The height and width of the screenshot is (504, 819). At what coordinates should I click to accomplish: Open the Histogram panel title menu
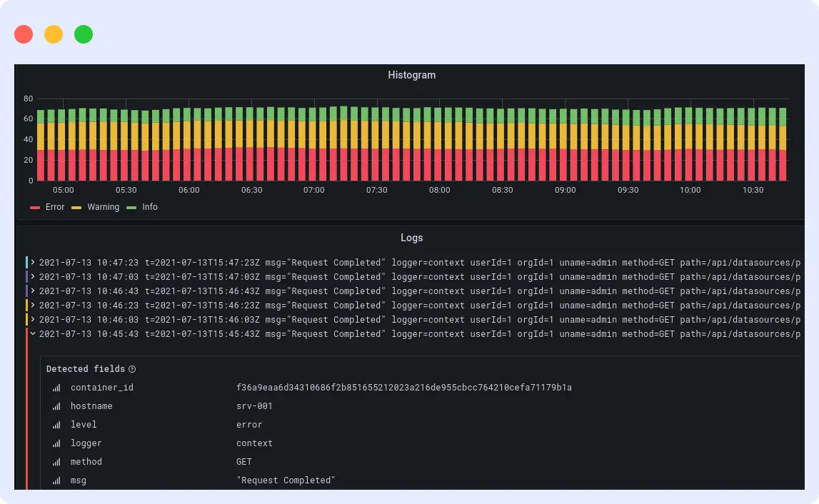411,75
